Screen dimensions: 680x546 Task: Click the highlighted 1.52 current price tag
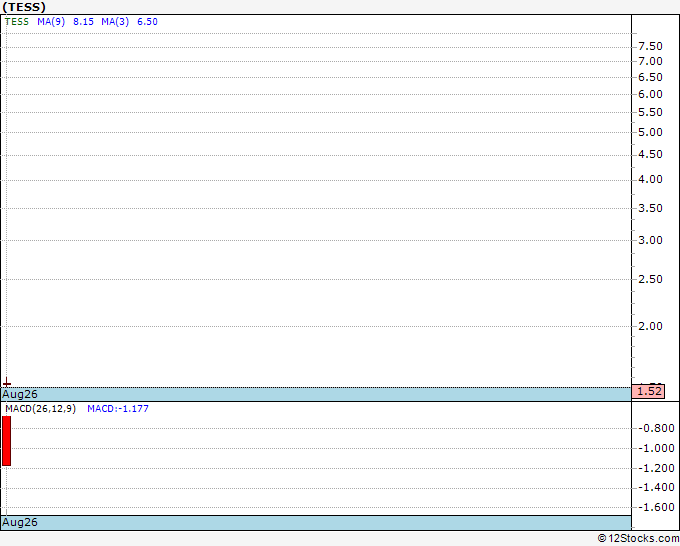pyautogui.click(x=648, y=391)
